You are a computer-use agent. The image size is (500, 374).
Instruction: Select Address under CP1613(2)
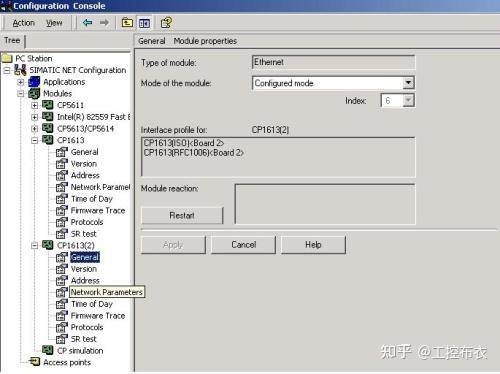point(85,280)
